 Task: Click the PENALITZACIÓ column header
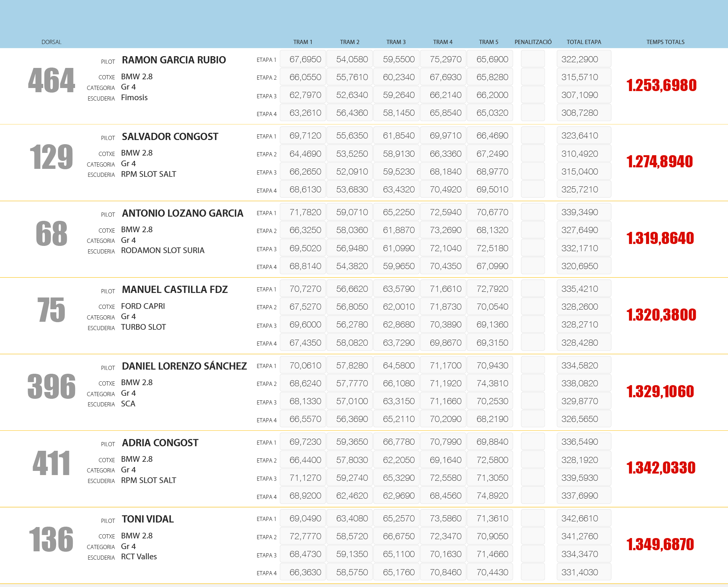tap(533, 42)
